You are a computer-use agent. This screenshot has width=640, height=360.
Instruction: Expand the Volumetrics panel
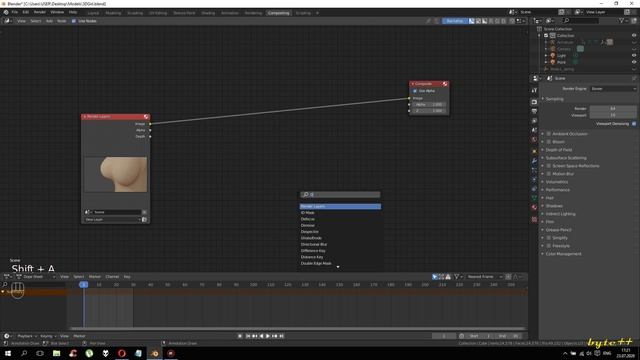(x=557, y=182)
